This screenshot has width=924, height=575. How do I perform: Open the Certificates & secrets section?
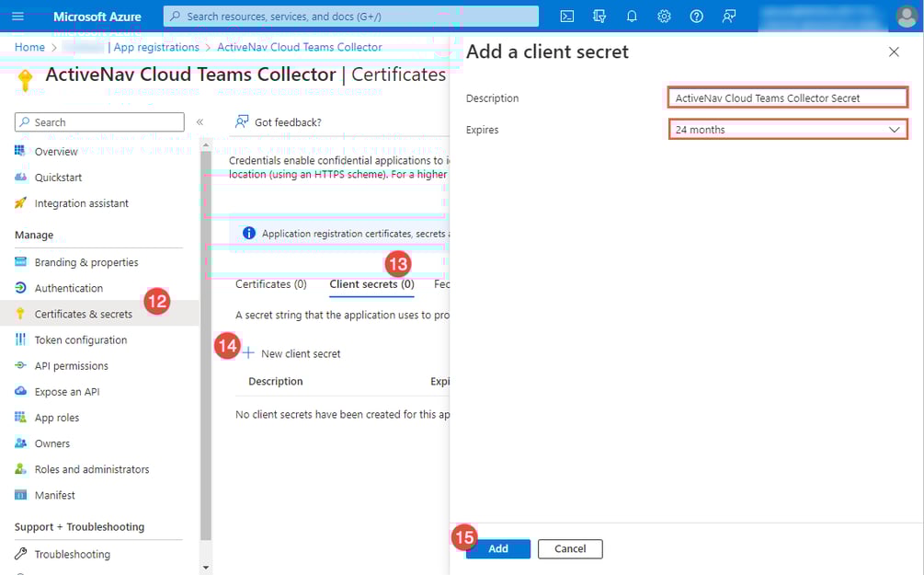click(81, 313)
